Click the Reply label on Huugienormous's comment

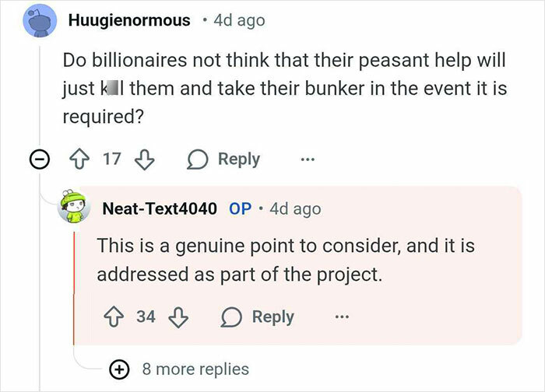coord(238,159)
